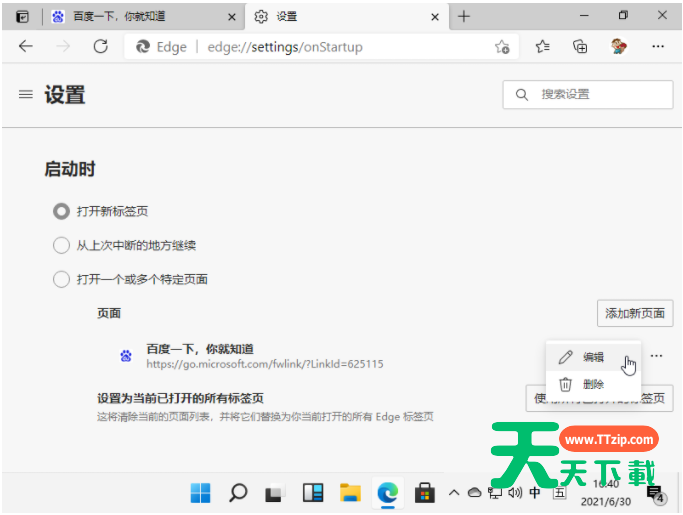Select the 打开新标签页 radio option
This screenshot has height=515, width=683.
point(61,212)
